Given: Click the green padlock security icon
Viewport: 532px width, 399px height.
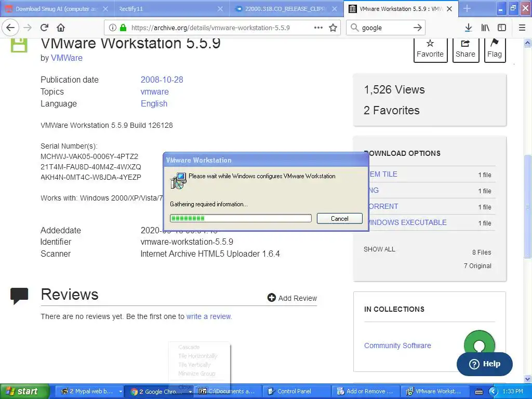Looking at the screenshot, I should coord(123,28).
